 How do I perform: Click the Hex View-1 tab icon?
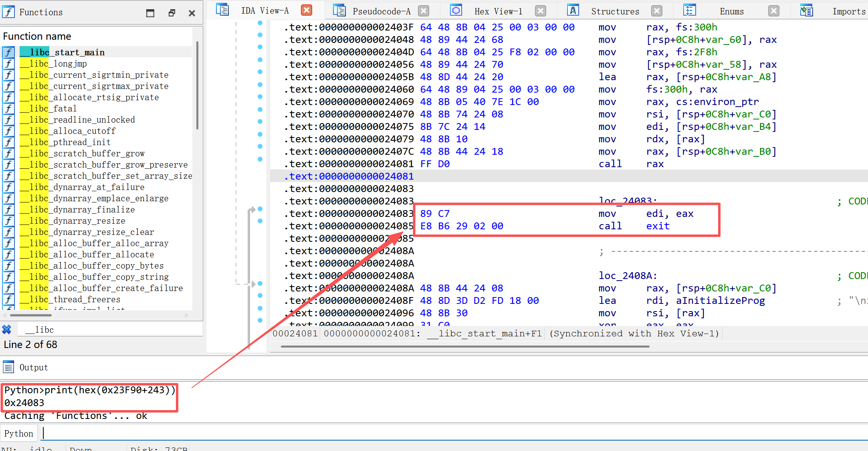pyautogui.click(x=456, y=10)
